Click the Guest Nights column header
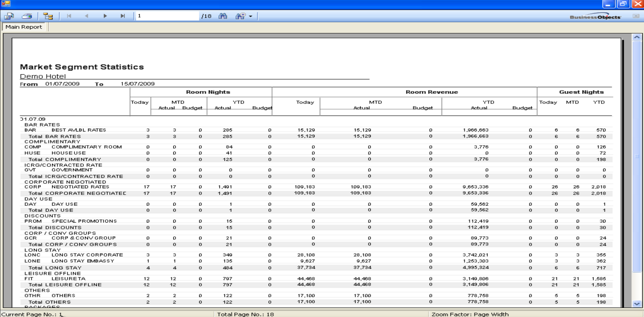Image resolution: width=644 pixels, height=317 pixels. tap(581, 92)
